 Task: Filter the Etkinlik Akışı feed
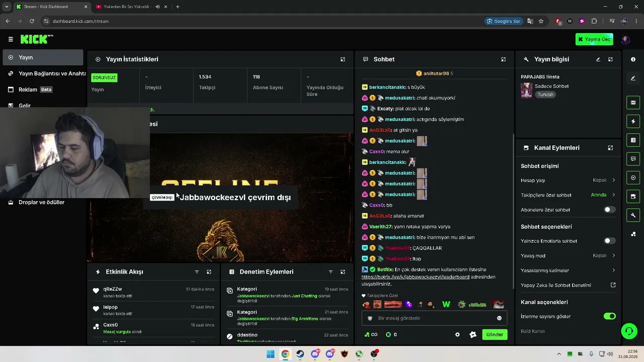pyautogui.click(x=197, y=272)
